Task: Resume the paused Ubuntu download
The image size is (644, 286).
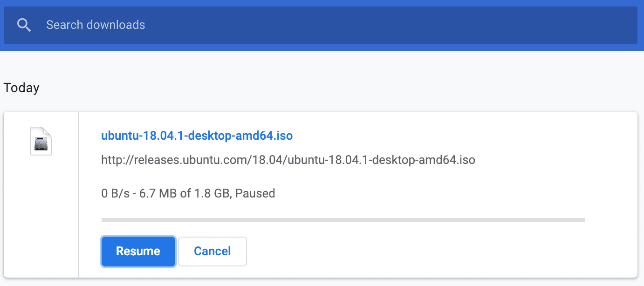Action: (x=138, y=251)
